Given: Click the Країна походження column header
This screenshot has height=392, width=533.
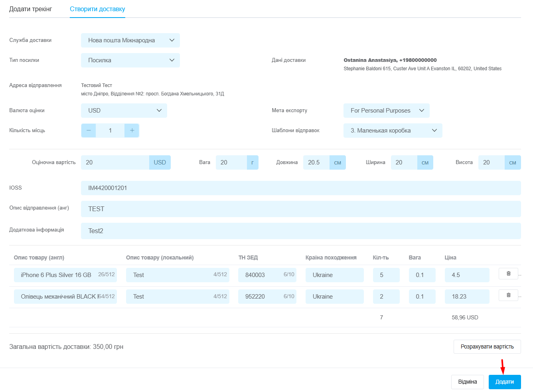Looking at the screenshot, I should [331, 257].
